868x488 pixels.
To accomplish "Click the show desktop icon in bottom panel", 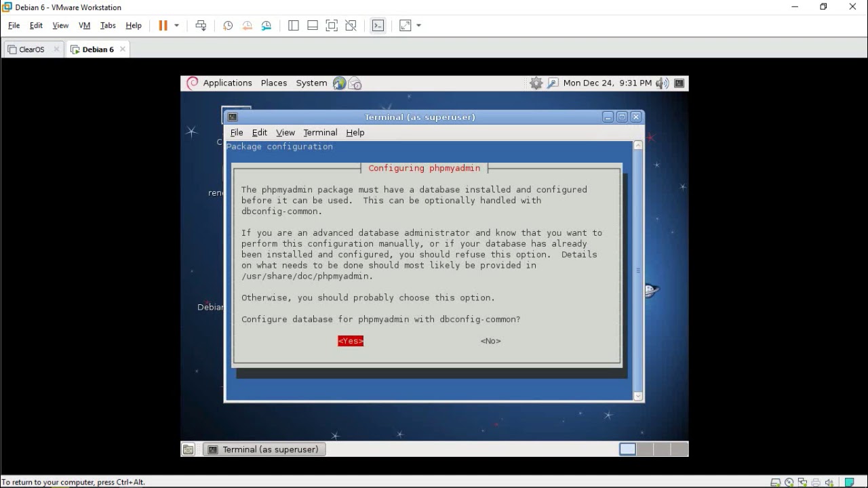I will click(189, 449).
